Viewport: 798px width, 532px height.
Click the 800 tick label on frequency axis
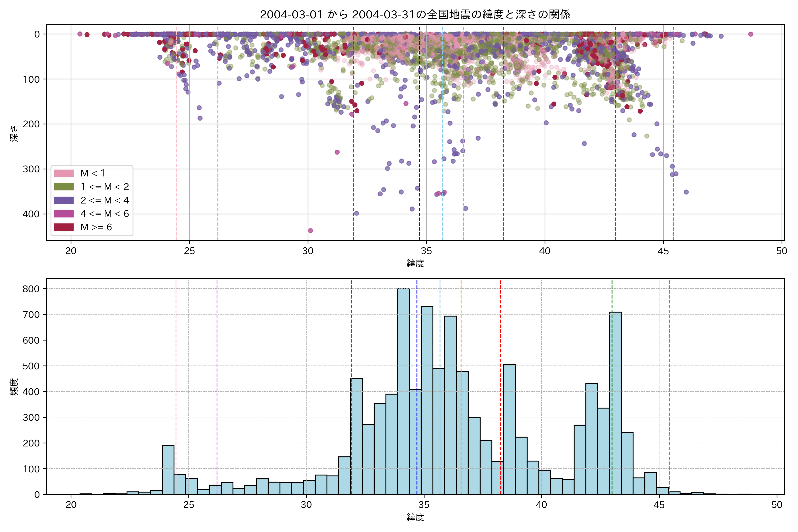pos(31,289)
